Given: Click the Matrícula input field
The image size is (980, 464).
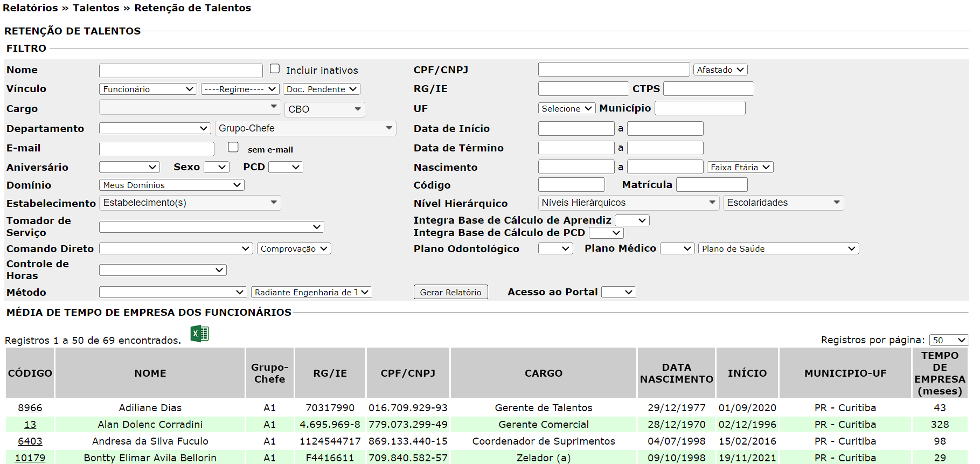Looking at the screenshot, I should [x=712, y=185].
